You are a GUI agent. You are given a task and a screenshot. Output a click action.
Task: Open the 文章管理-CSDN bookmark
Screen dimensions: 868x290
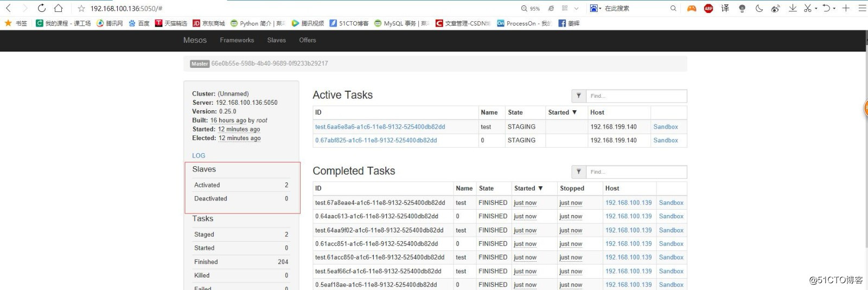463,23
